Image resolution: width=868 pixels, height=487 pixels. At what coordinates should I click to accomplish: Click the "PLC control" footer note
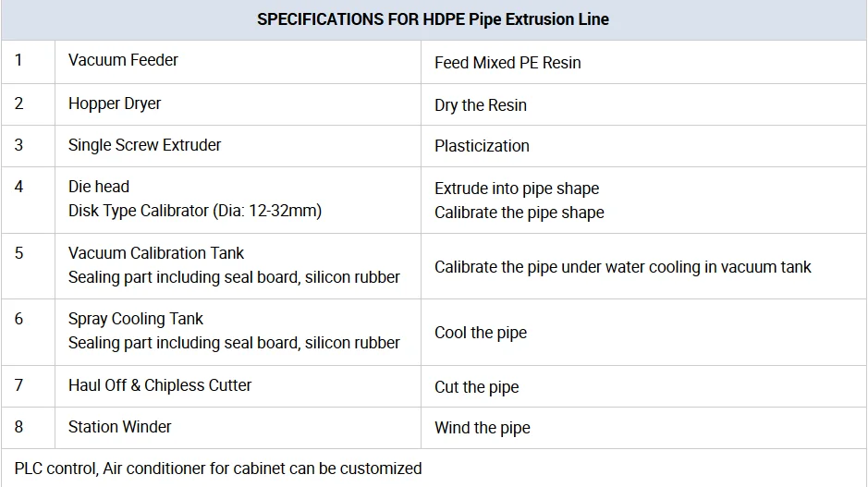pyautogui.click(x=218, y=469)
